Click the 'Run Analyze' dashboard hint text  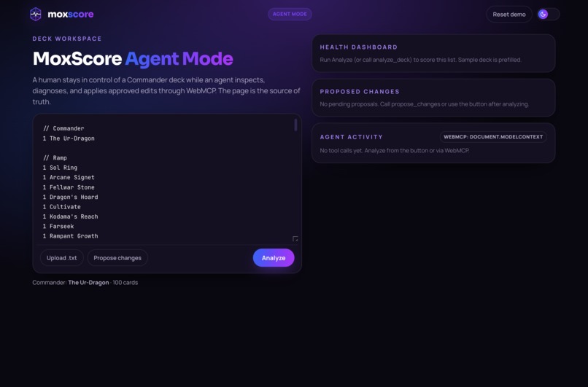pyautogui.click(x=420, y=60)
